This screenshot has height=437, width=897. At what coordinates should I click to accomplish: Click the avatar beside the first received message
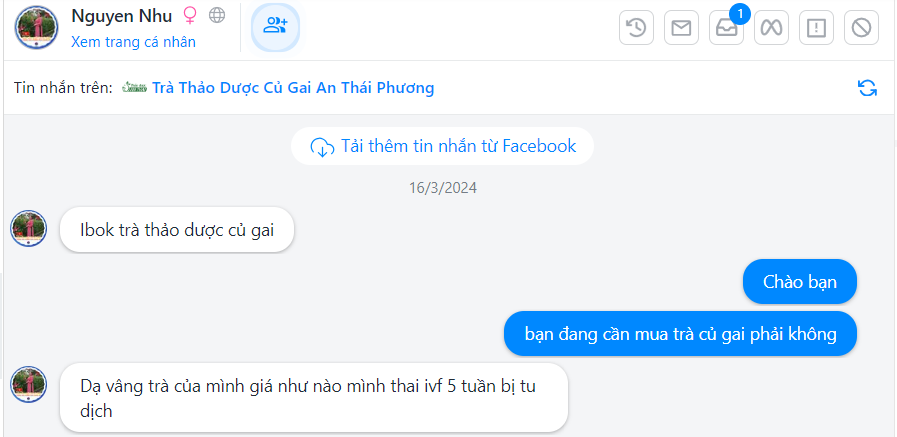(x=29, y=230)
